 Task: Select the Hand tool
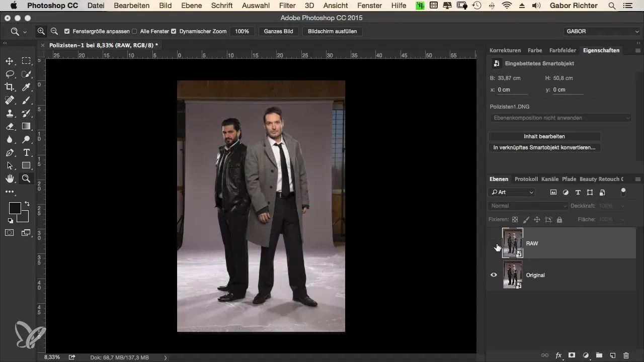coord(10,178)
